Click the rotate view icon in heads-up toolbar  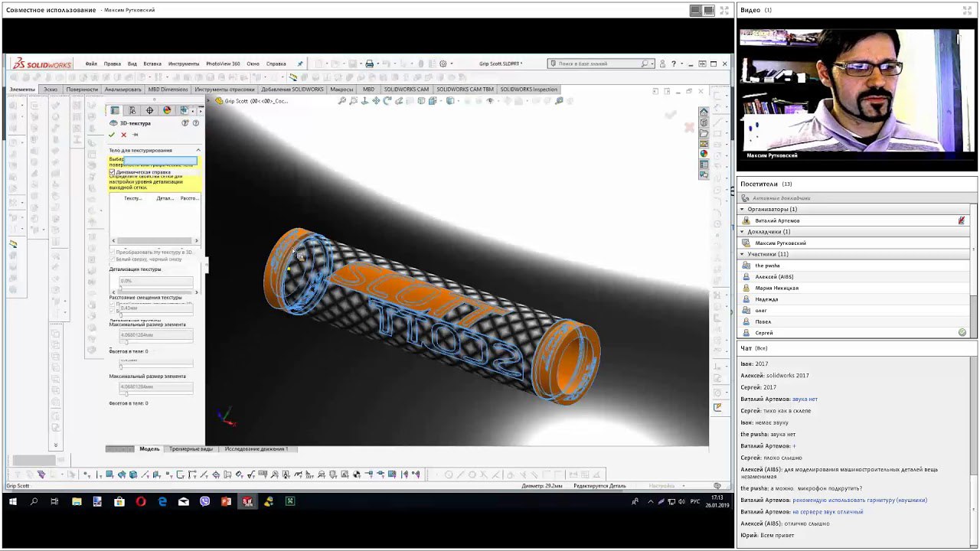click(387, 100)
